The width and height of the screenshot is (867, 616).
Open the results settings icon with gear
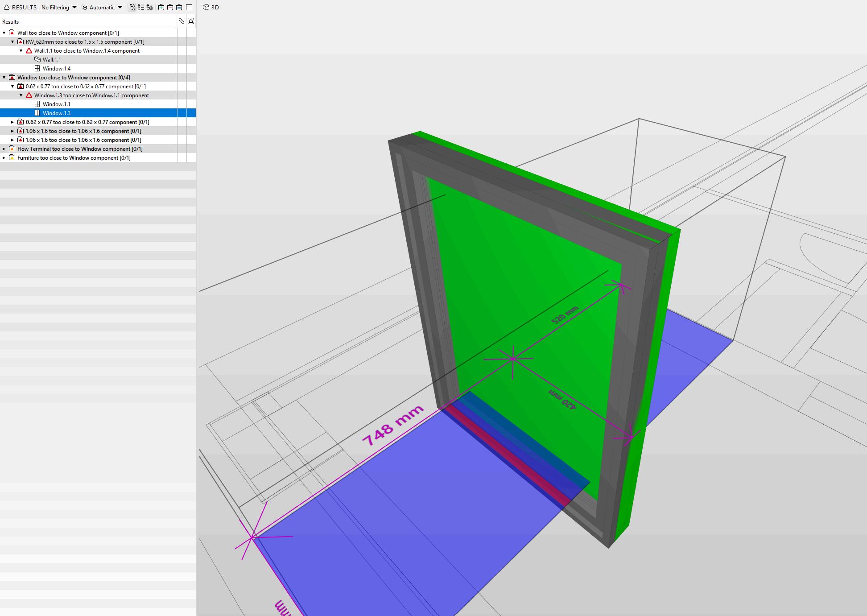pos(150,7)
